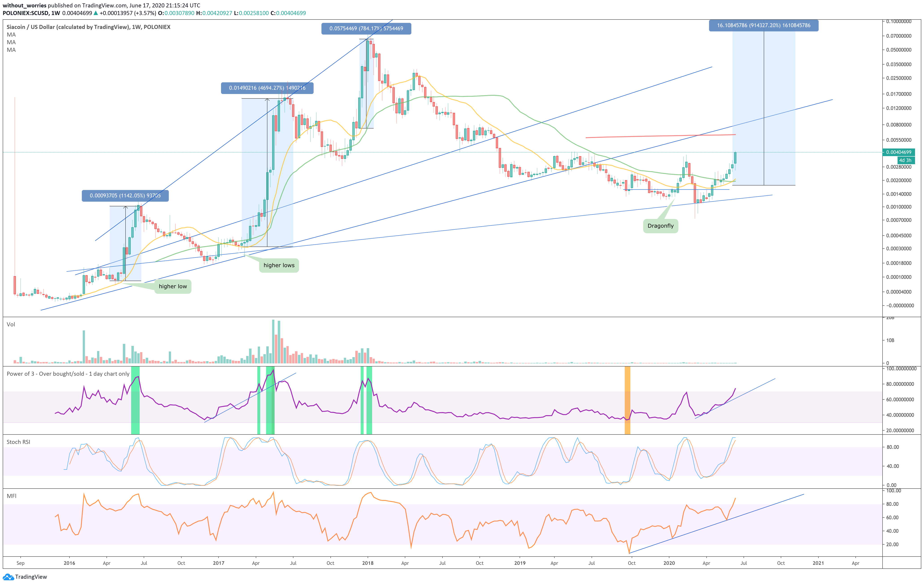Click the 2020 year label on time axis
The image size is (924, 585).
669,563
